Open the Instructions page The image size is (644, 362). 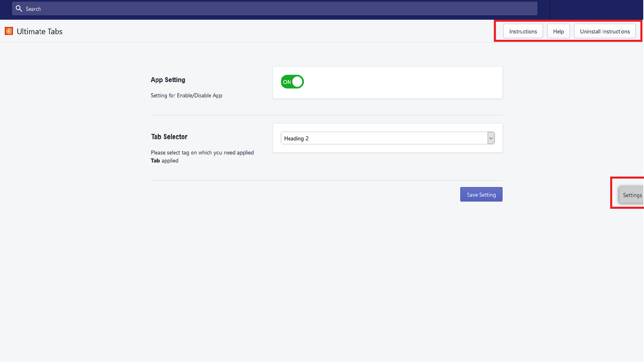click(x=523, y=31)
